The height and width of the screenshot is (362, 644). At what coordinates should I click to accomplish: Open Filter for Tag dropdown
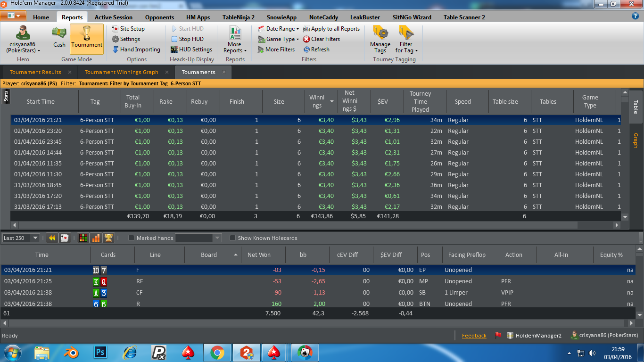(406, 40)
